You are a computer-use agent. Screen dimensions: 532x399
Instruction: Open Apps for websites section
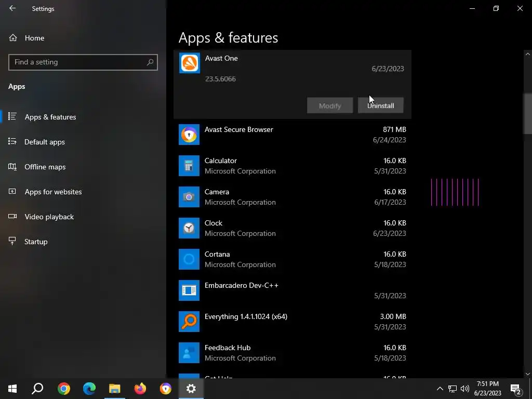[53, 192]
